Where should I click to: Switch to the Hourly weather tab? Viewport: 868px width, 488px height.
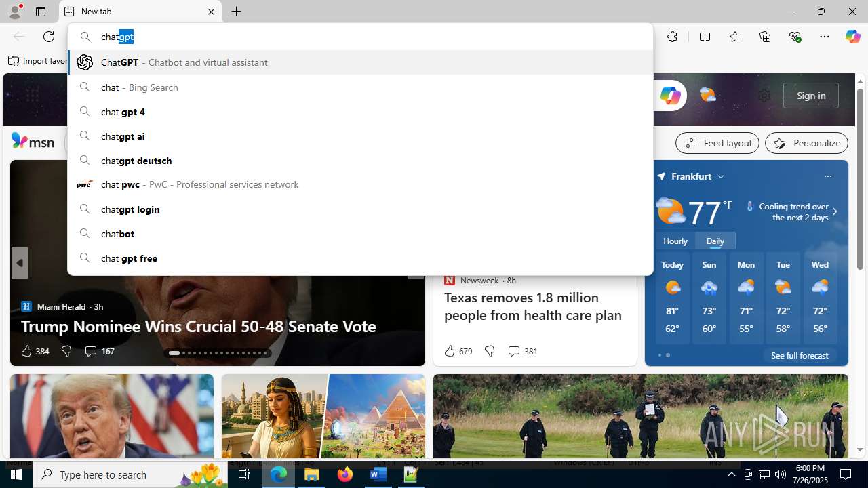pyautogui.click(x=675, y=241)
